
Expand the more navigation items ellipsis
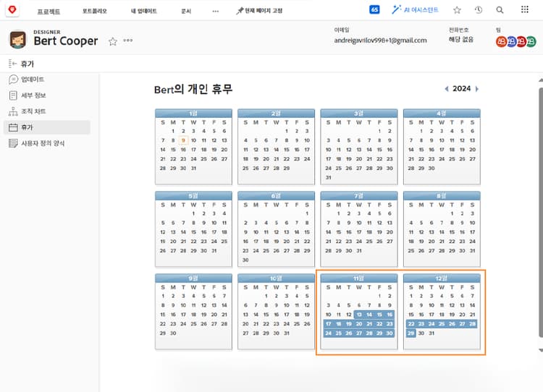point(216,11)
